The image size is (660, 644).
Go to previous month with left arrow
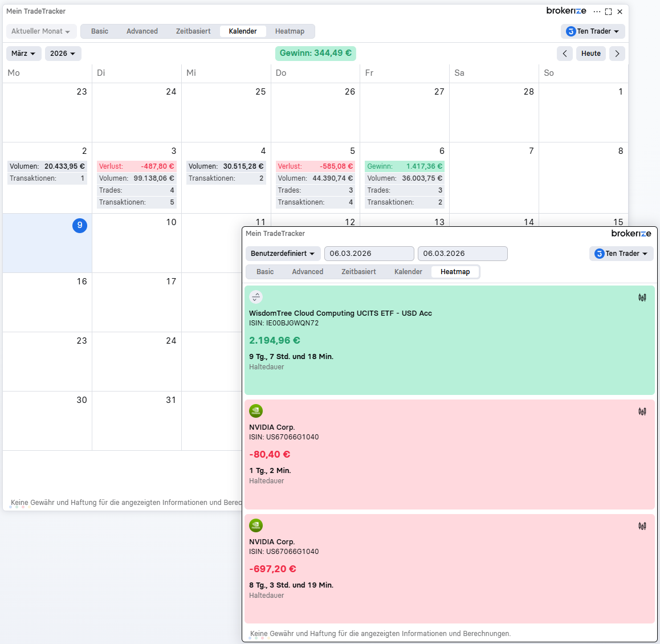(x=565, y=54)
